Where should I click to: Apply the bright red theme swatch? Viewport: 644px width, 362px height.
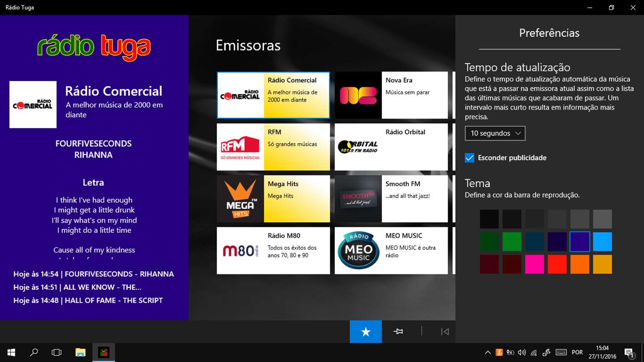point(557,265)
